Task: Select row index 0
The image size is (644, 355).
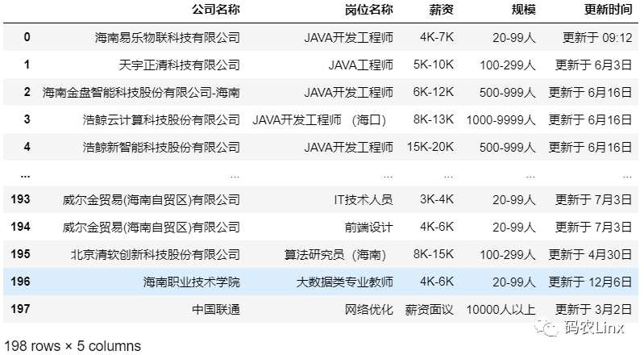Action: 27,37
